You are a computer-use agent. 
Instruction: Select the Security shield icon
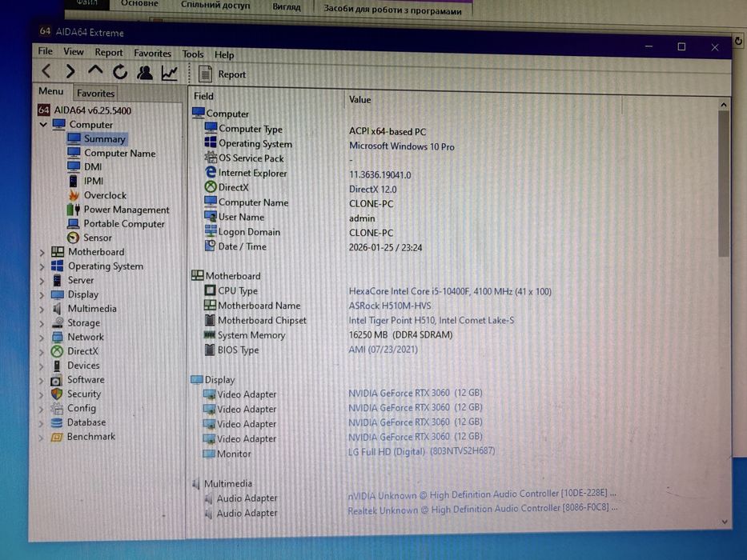(57, 394)
